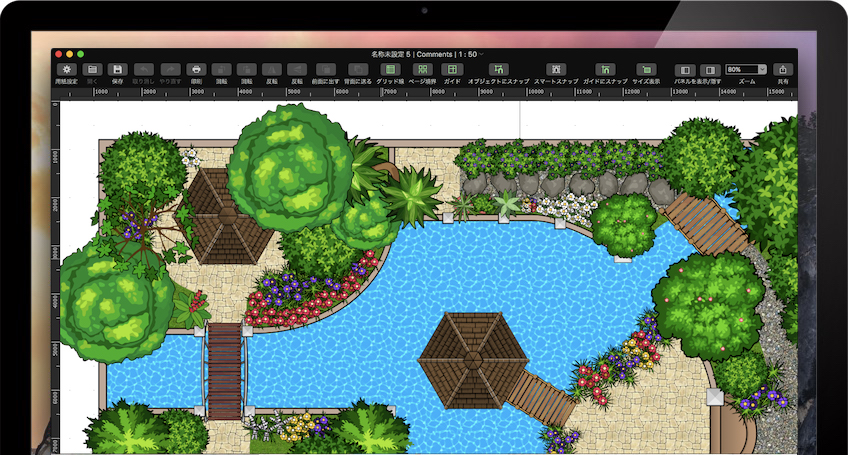Viewport: 848px width, 455px height.
Task: Click the 保存 save icon
Action: pyautogui.click(x=117, y=69)
